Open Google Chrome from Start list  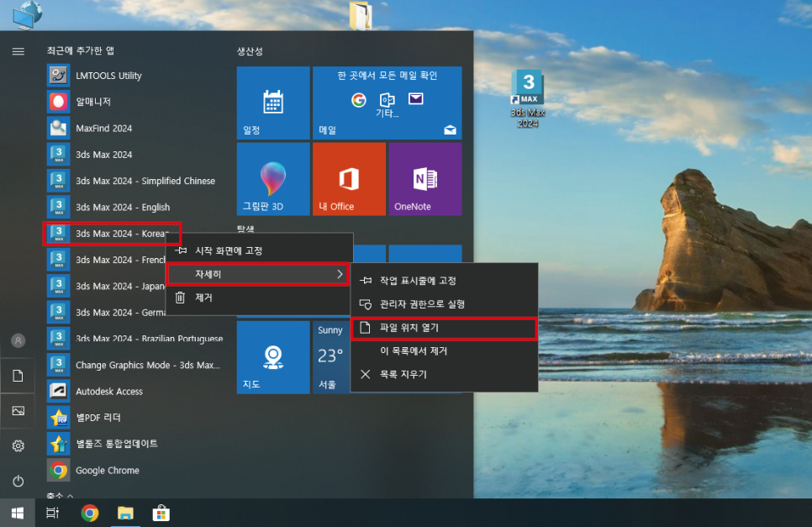point(135,470)
